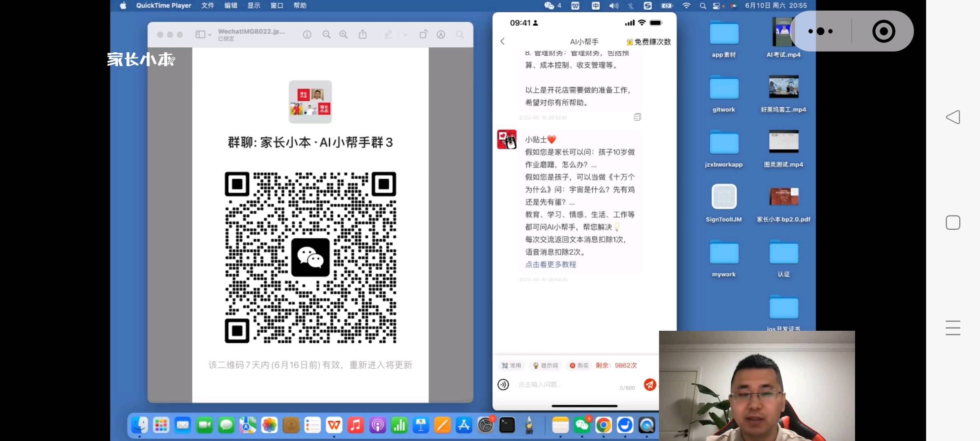
Task: Open Control Center in the menu bar
Action: coord(716,6)
